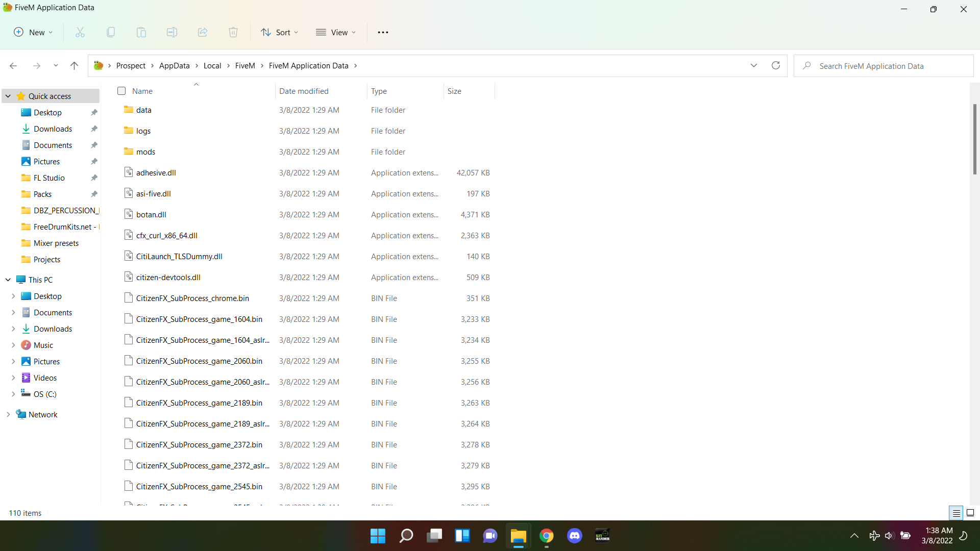Image resolution: width=980 pixels, height=551 pixels.
Task: Select botan.dll file
Action: [x=151, y=214]
